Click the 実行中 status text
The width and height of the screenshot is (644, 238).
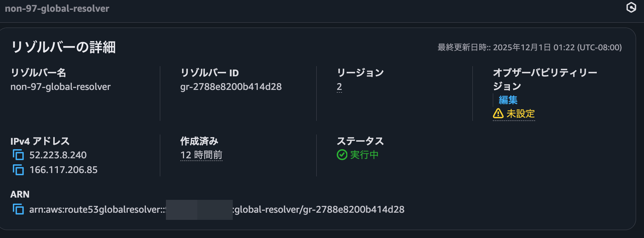pos(364,155)
